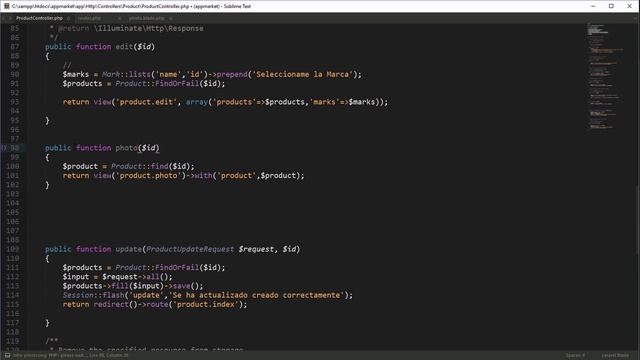Screen dimensions: 640x360
Task: Click '$product = Product::find($id);' line
Action: pos(129,166)
